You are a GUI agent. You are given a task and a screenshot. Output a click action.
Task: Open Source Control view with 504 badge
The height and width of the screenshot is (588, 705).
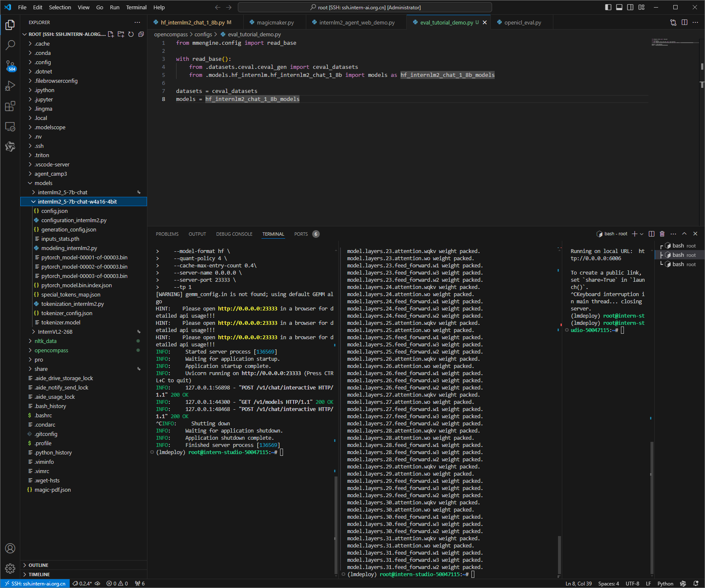click(x=10, y=65)
